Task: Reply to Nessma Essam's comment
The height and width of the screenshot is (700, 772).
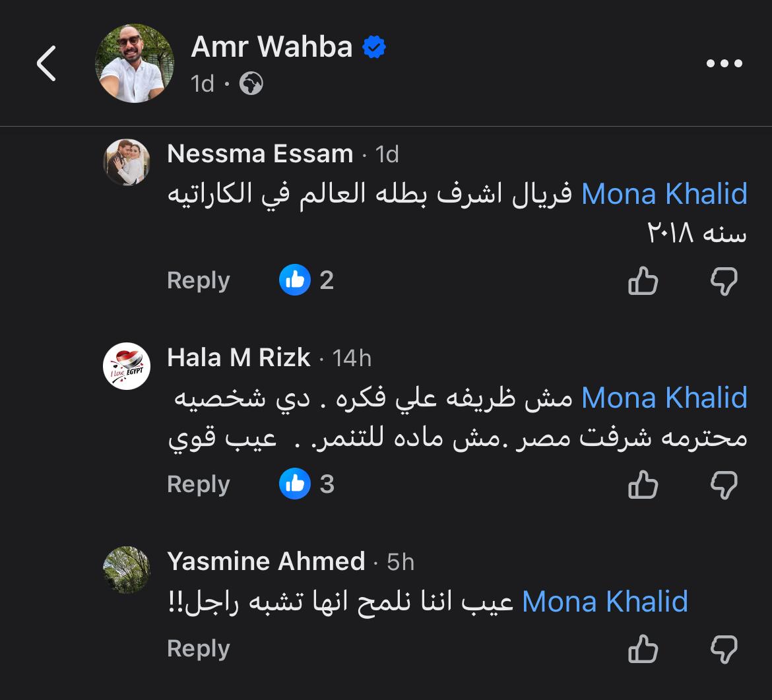Action: point(198,280)
